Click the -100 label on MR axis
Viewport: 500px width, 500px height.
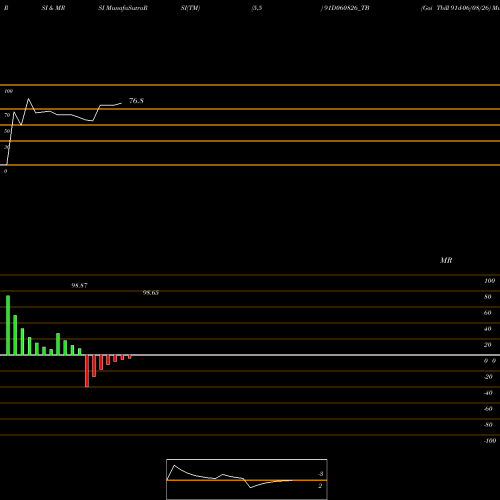pyautogui.click(x=490, y=441)
